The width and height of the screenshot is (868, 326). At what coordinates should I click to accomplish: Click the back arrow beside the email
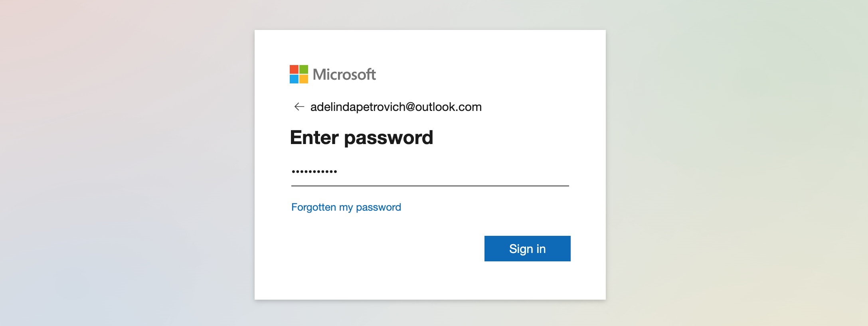coord(299,107)
